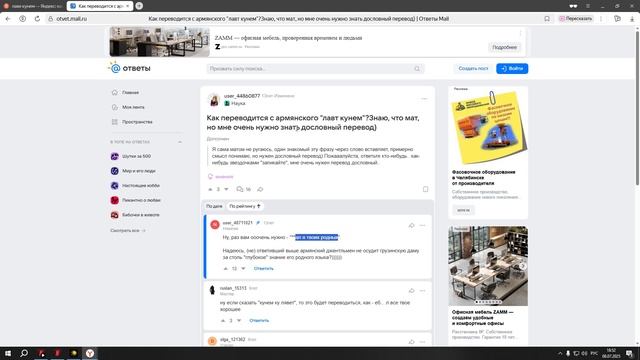
Task: Focus the search field on Ответы
Action: coord(315,69)
